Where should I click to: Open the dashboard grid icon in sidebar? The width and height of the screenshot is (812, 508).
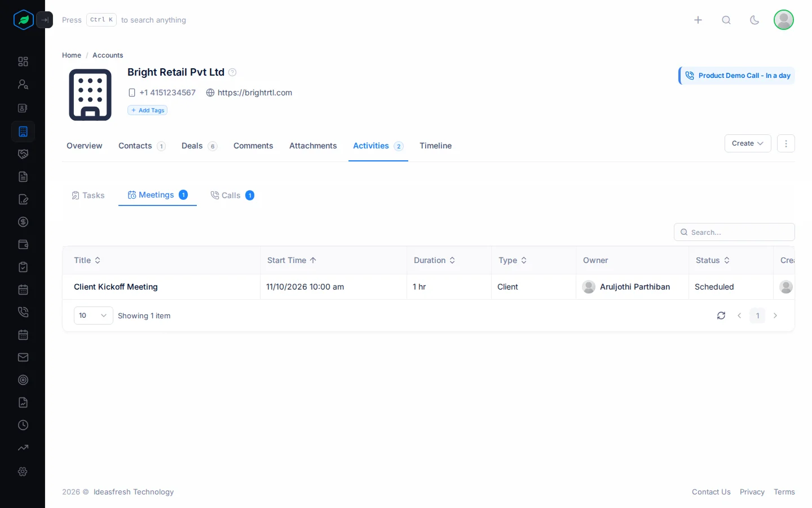click(23, 62)
